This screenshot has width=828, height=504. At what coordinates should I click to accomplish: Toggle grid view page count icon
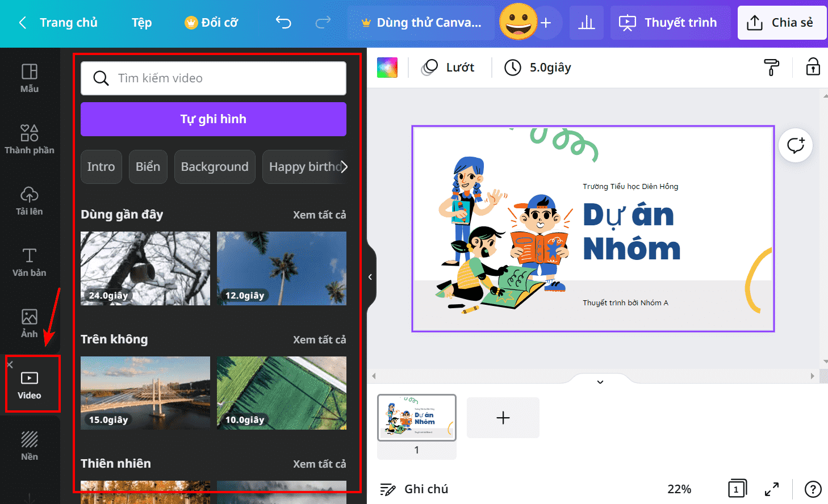pyautogui.click(x=737, y=489)
